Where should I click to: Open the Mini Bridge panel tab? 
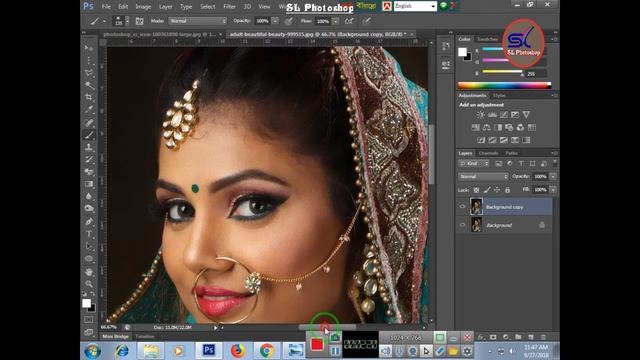click(116, 336)
